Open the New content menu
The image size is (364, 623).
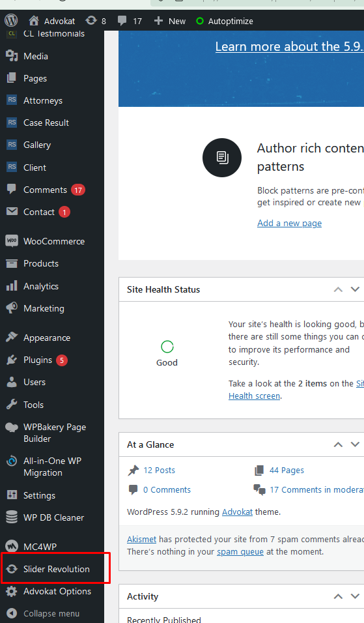click(x=170, y=21)
